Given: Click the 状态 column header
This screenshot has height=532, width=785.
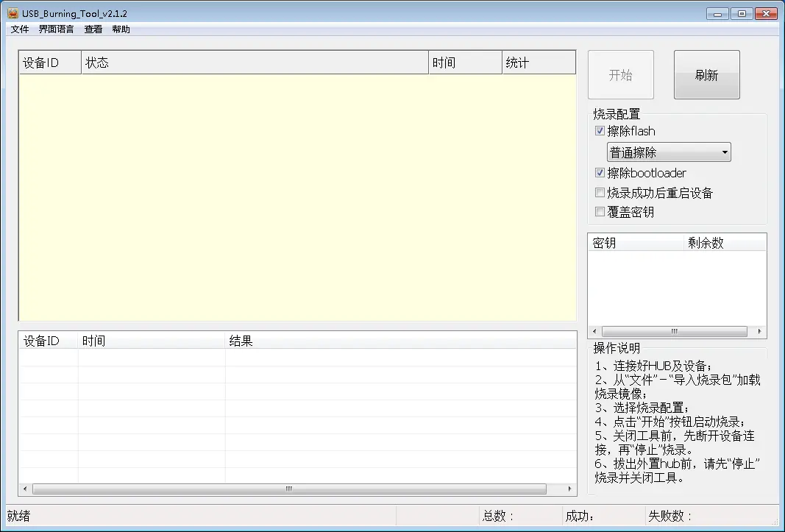Looking at the screenshot, I should 255,63.
